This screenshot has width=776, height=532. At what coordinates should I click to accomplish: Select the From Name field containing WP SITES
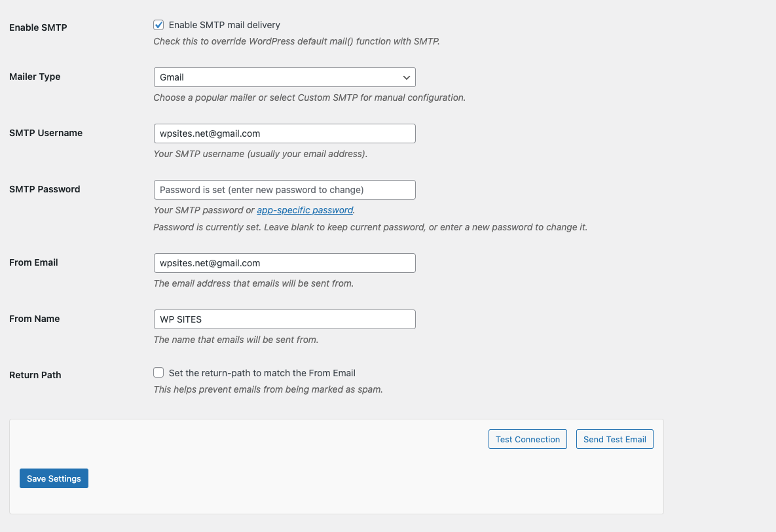284,319
